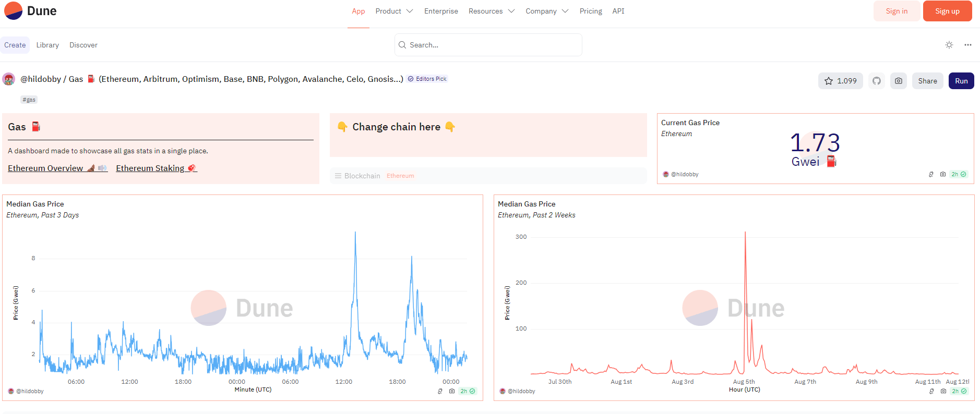
Task: Open the Enterprise menu item
Action: (x=441, y=11)
